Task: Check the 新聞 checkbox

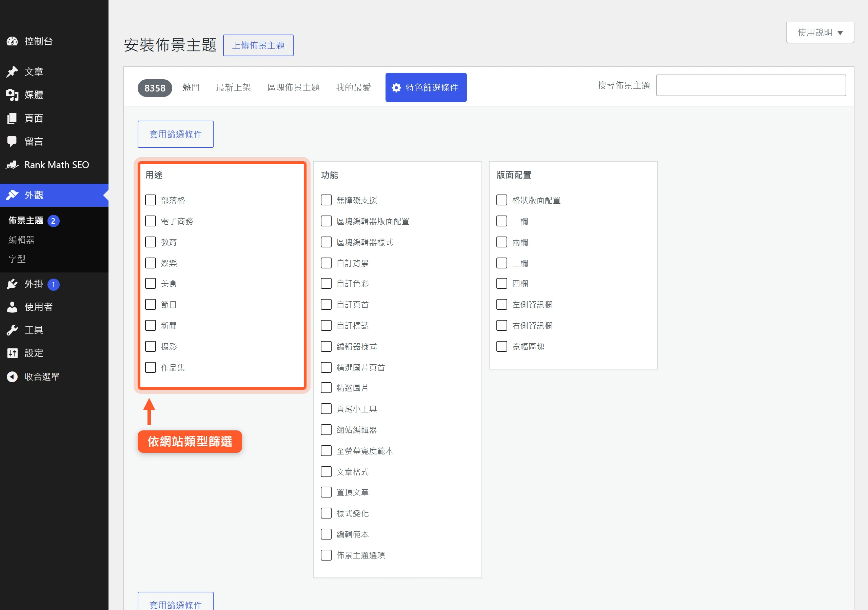Action: pos(151,325)
